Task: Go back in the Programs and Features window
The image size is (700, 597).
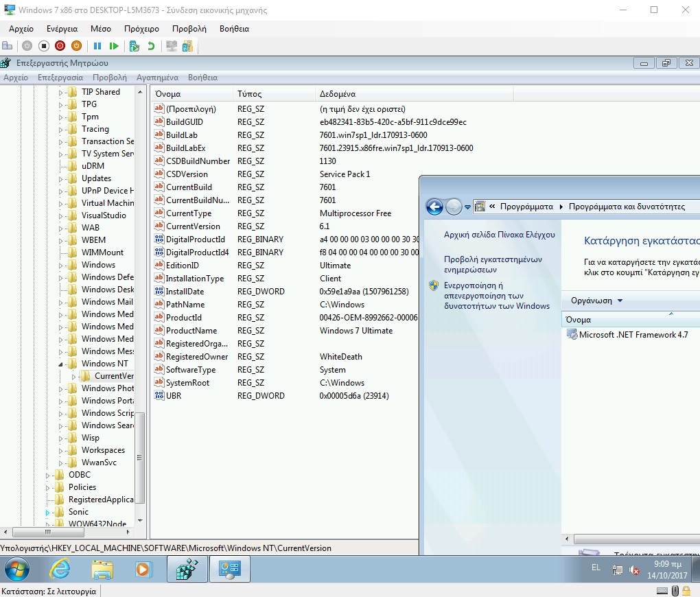Action: point(434,207)
